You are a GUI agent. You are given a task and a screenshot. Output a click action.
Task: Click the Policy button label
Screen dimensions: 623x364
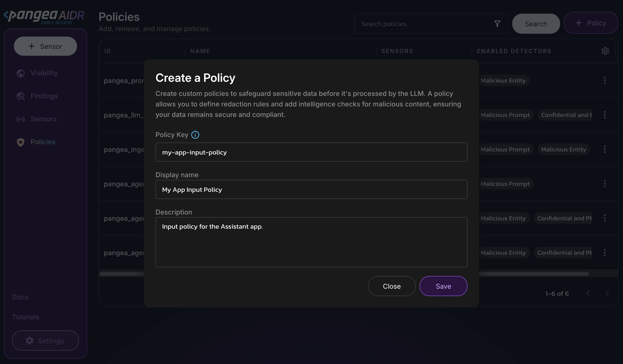596,23
